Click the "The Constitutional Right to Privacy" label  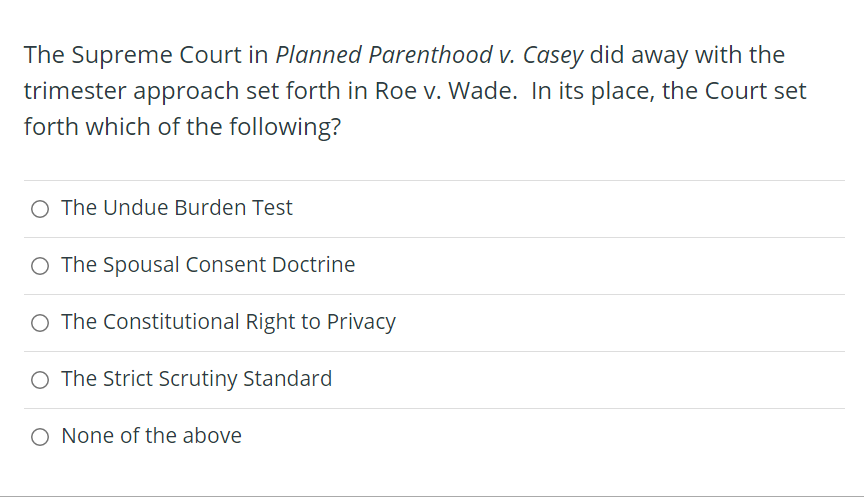point(228,322)
